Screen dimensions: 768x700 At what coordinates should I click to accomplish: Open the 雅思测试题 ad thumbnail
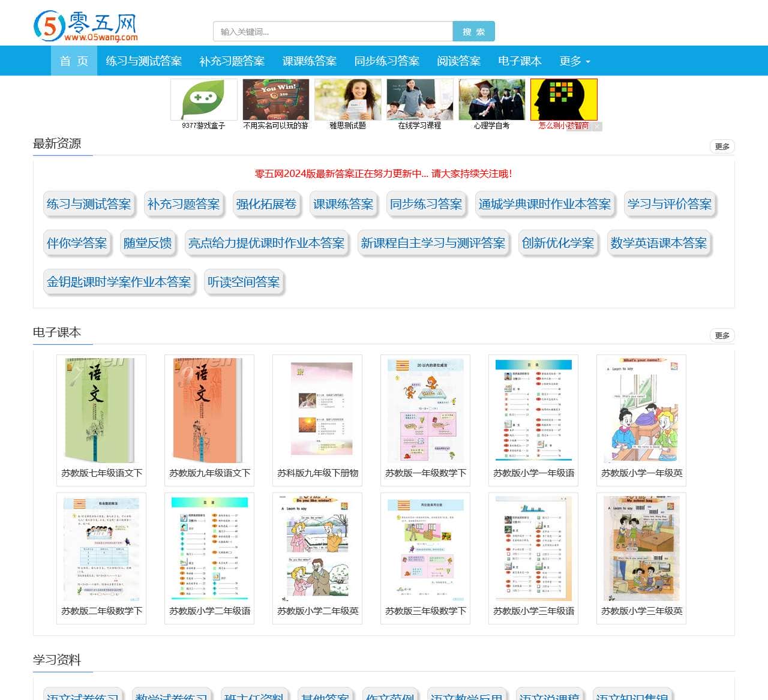click(348, 100)
